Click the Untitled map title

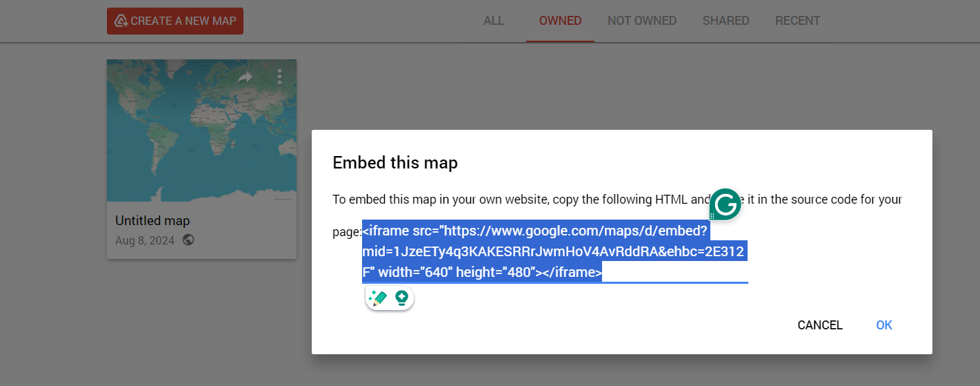click(152, 221)
